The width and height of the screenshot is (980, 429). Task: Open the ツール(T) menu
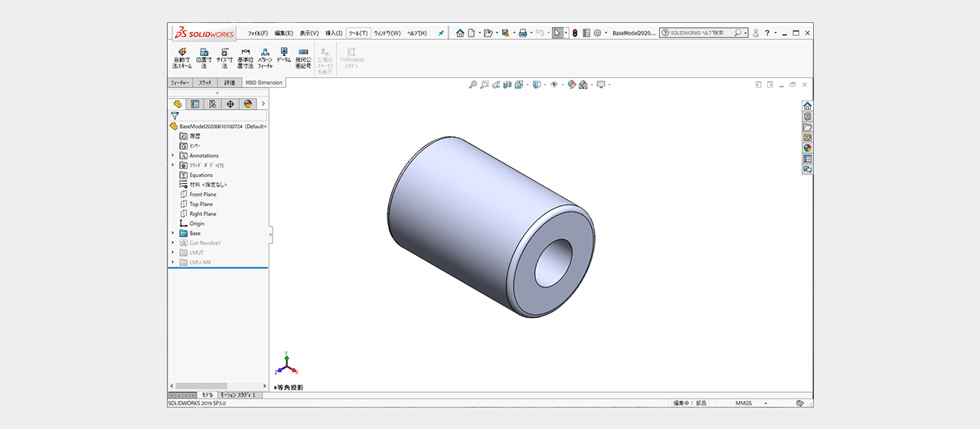(x=358, y=33)
